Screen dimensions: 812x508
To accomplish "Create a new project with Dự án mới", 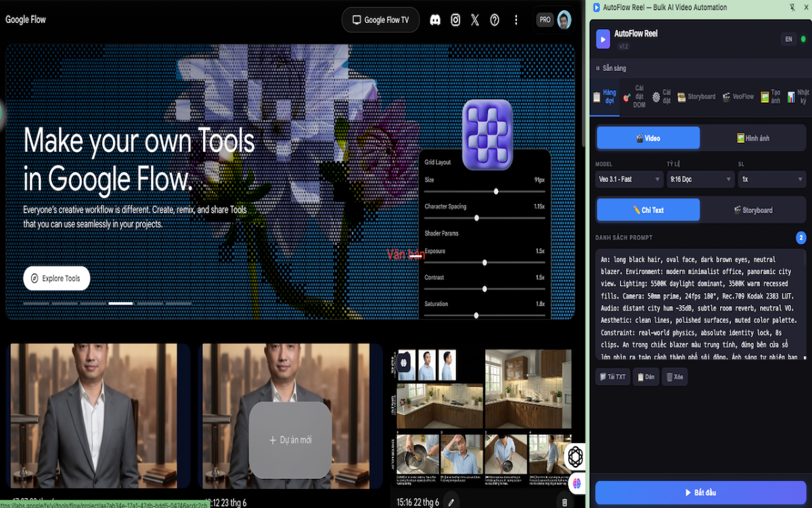I will 290,440.
